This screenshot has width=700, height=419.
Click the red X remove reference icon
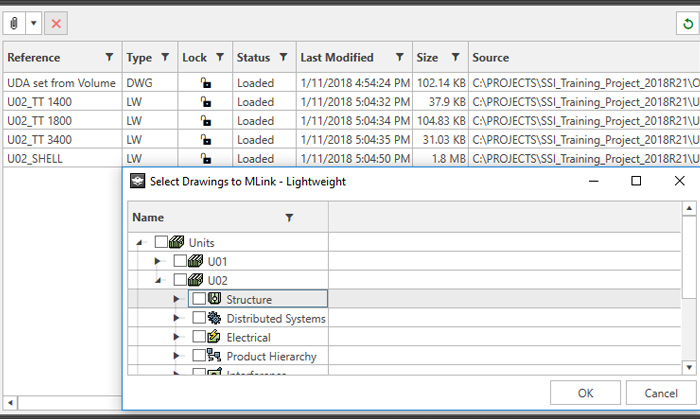pos(57,22)
